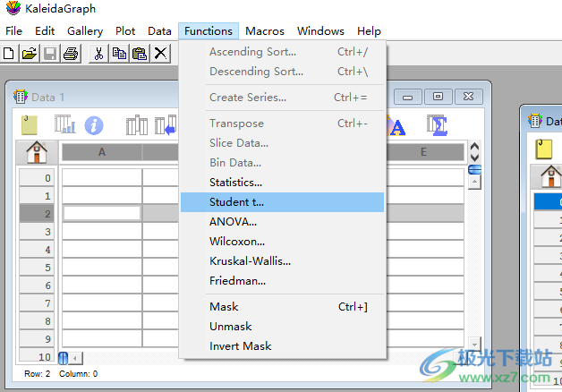This screenshot has height=392, width=562.
Task: Click the blue info icon in Data 1
Action: coord(94,126)
